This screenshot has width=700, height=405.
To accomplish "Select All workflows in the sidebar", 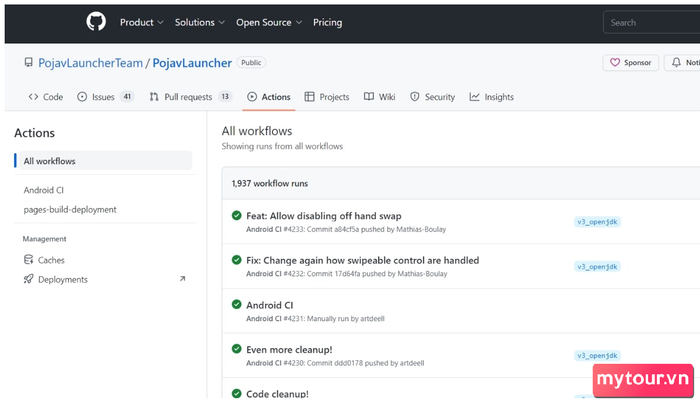I will (x=103, y=161).
